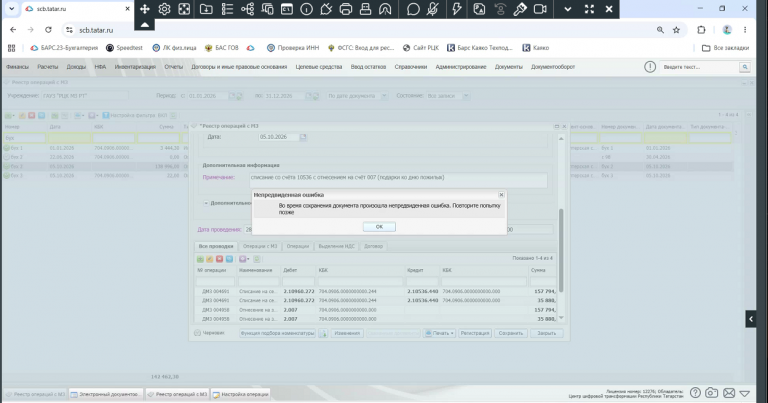Delete entry with red X in проводки toolbar
The height and width of the screenshot is (403, 768).
pyautogui.click(x=219, y=259)
